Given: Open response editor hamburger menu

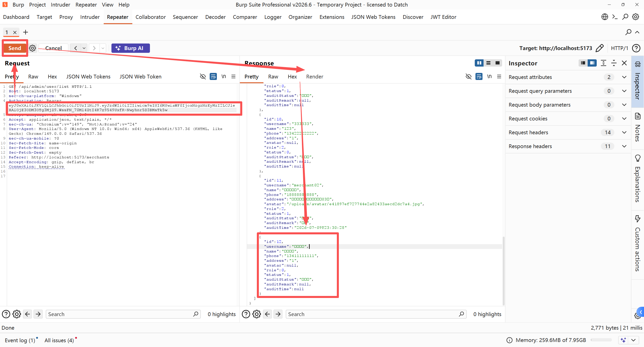Looking at the screenshot, I should (x=499, y=76).
